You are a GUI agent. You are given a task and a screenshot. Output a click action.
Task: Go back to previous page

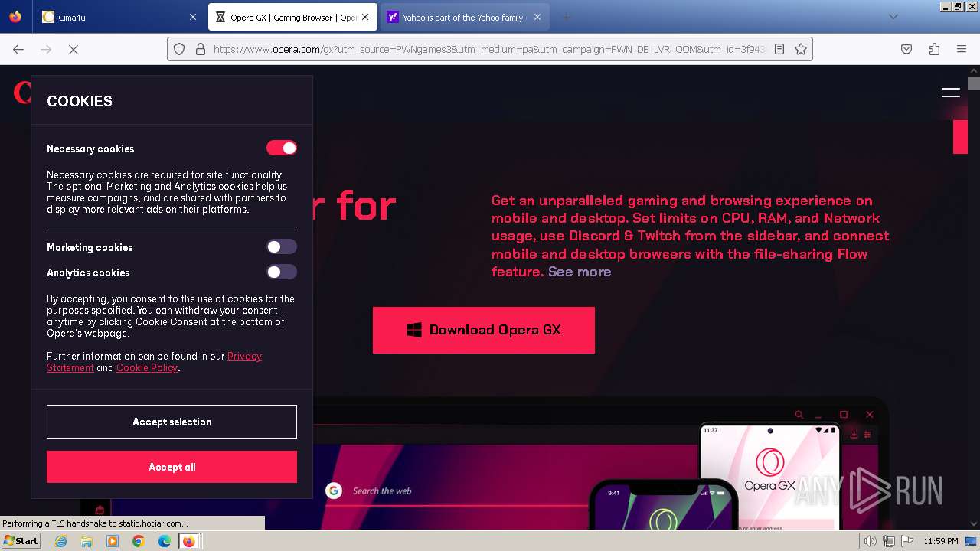pyautogui.click(x=18, y=49)
